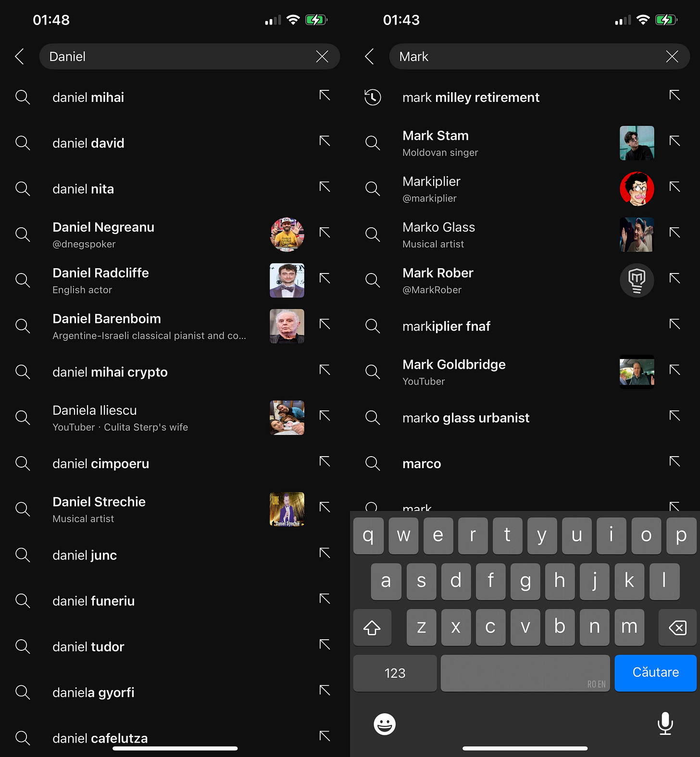Image resolution: width=700 pixels, height=757 pixels.
Task: Open Mark Stam photo thumbnail
Action: (x=637, y=143)
